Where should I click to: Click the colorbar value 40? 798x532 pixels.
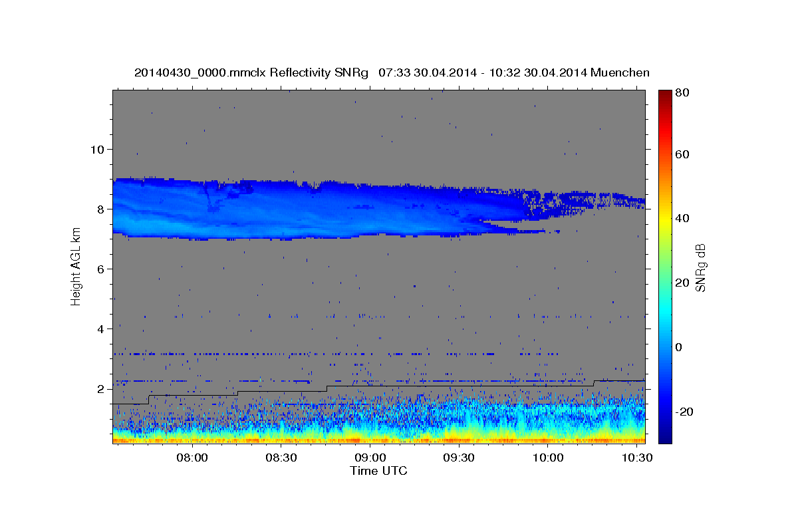click(x=682, y=218)
